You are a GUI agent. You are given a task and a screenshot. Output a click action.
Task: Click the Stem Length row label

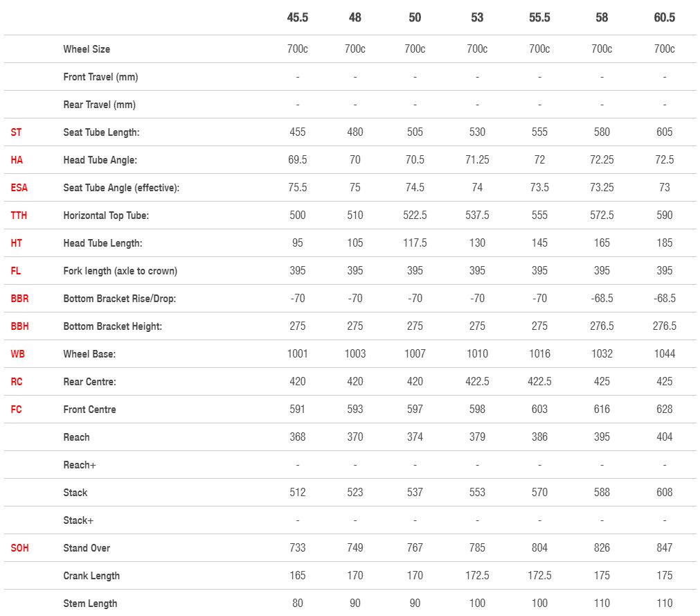coord(90,604)
